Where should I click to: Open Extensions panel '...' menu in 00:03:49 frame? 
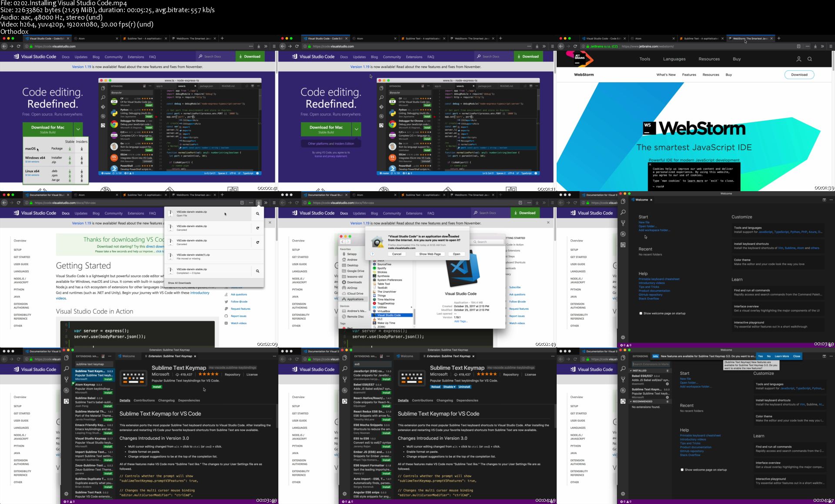110,356
